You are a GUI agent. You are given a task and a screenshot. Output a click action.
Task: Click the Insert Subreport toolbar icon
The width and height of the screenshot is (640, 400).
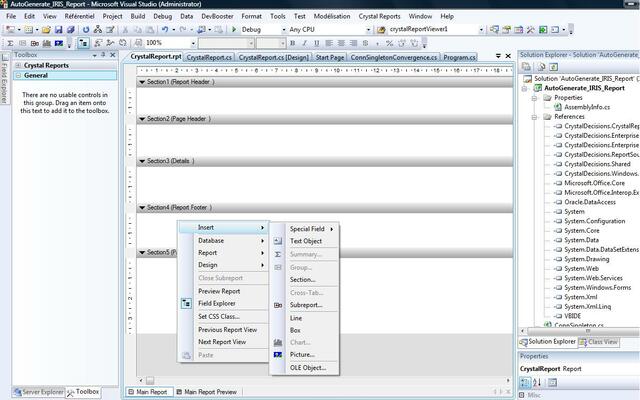(x=35, y=43)
